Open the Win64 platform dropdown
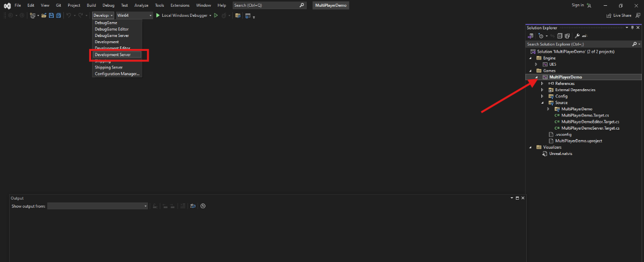This screenshot has height=262, width=644. 134,15
